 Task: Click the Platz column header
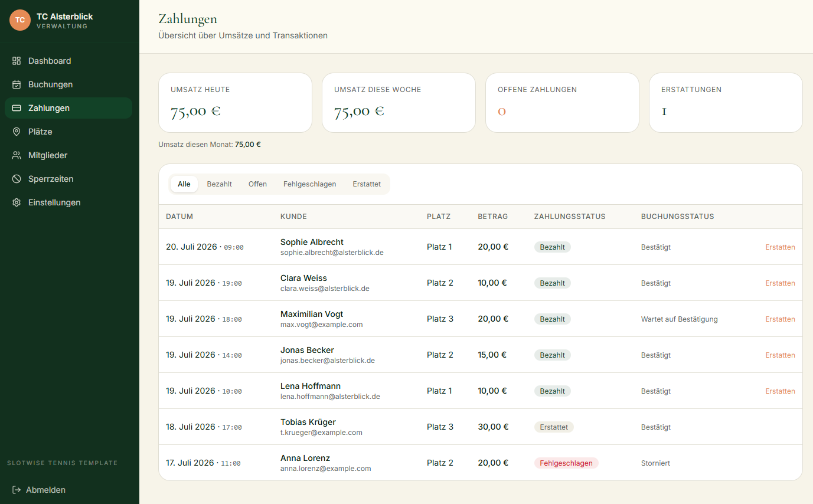point(439,217)
